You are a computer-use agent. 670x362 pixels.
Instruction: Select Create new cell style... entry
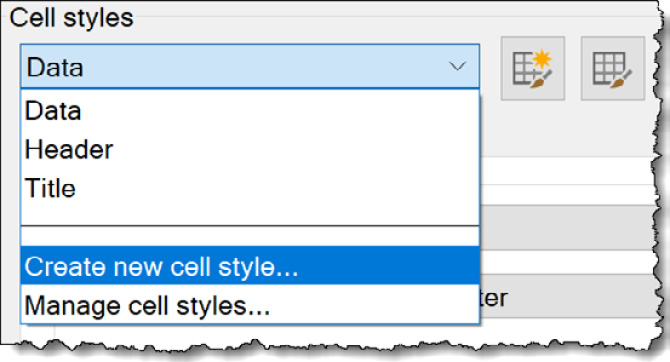click(x=250, y=266)
